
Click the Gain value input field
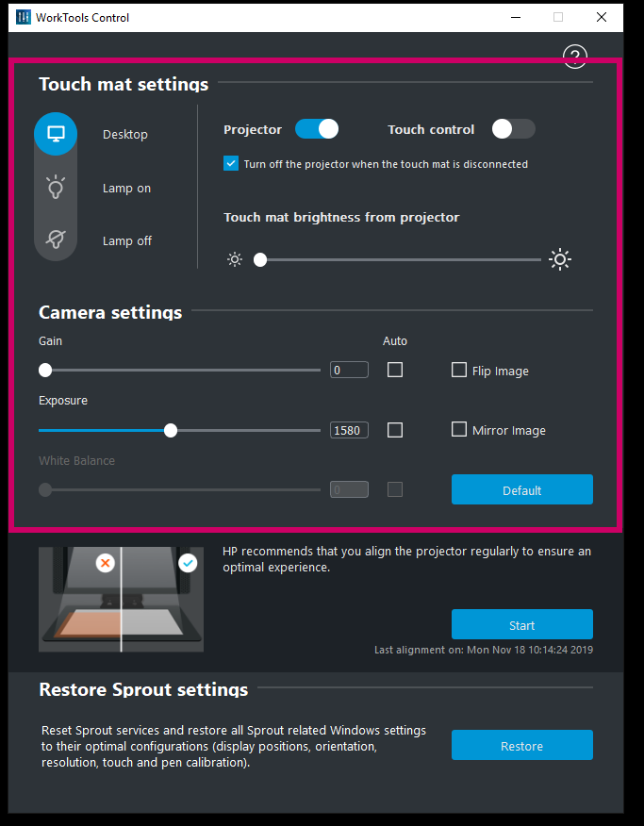[x=349, y=370]
